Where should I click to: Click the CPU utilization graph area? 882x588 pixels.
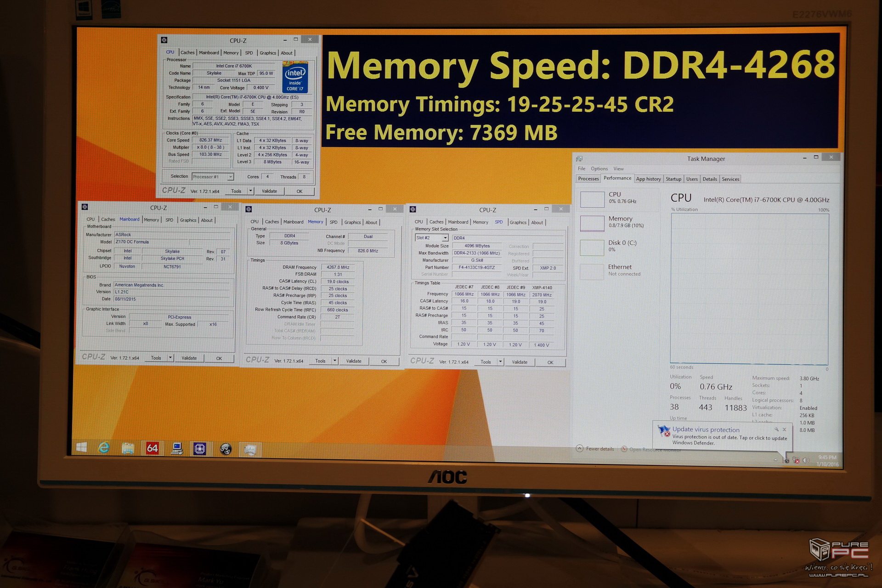point(750,288)
